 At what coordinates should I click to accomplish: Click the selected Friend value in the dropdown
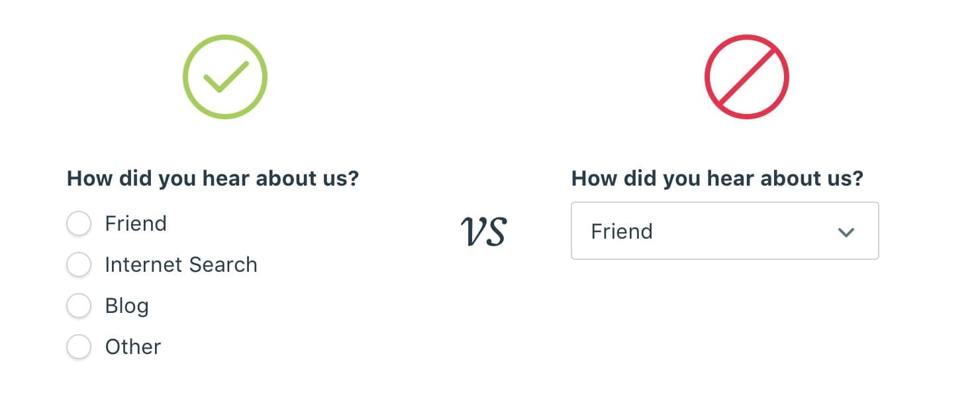click(x=622, y=231)
